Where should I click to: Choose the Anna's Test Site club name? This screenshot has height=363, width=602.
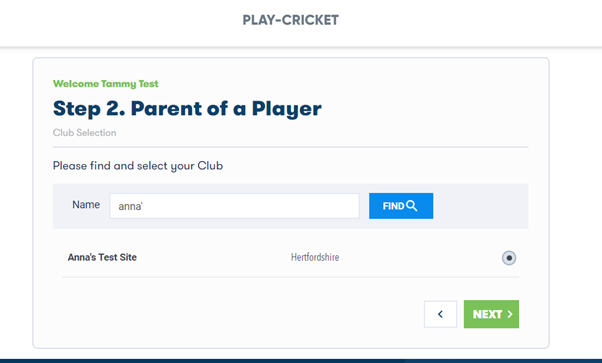pos(102,257)
